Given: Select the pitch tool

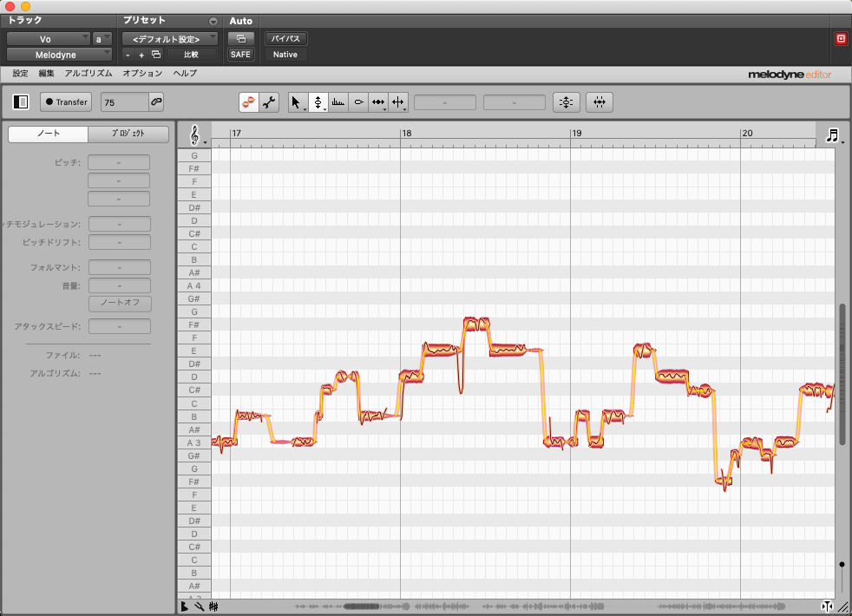Looking at the screenshot, I should click(x=318, y=102).
